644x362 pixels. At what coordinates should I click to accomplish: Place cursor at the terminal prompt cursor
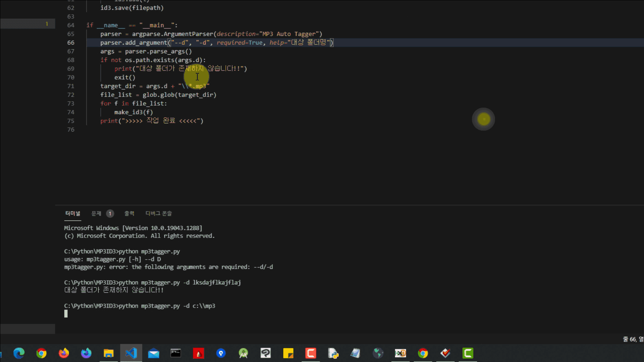(x=66, y=314)
